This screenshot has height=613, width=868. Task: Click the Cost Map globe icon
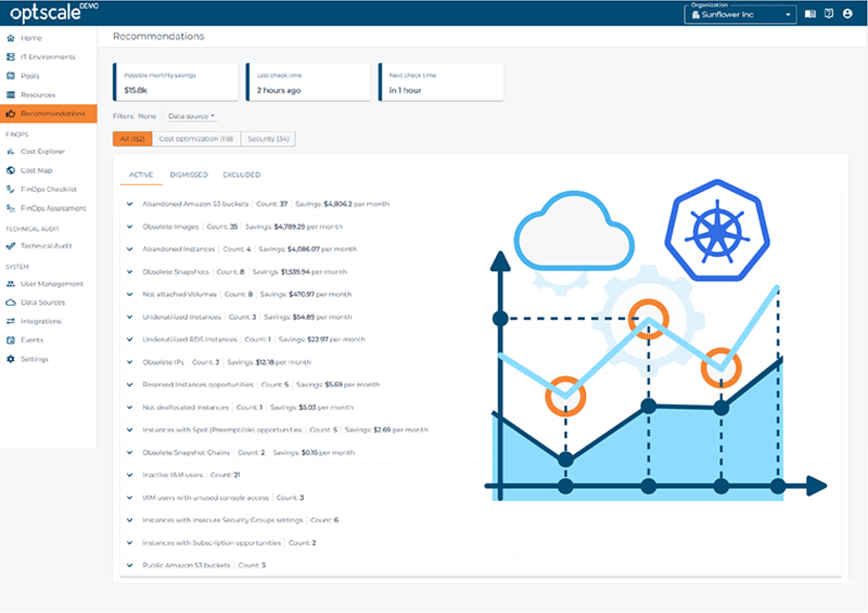click(11, 170)
